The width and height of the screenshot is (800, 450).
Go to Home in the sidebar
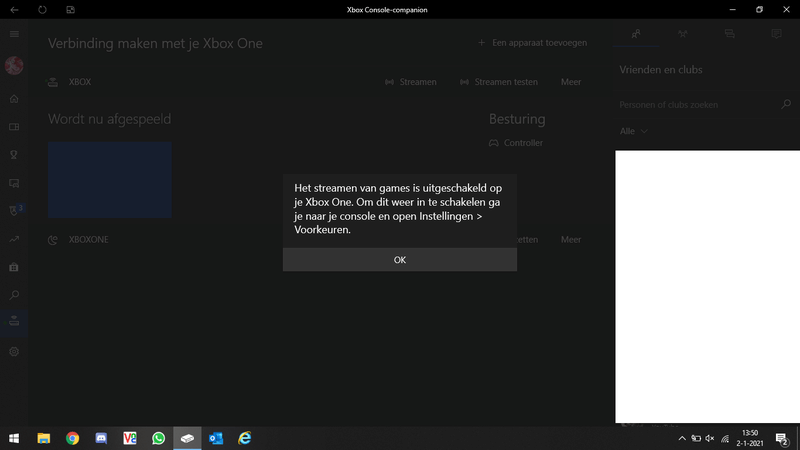click(14, 98)
